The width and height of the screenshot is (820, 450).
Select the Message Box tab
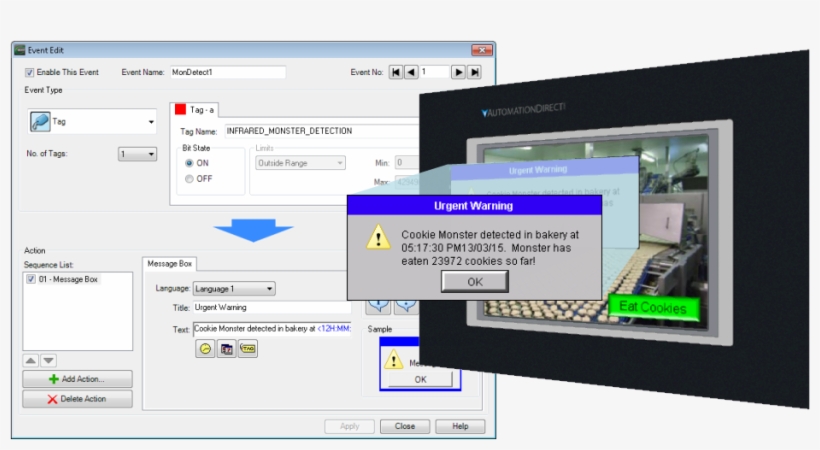[x=169, y=264]
